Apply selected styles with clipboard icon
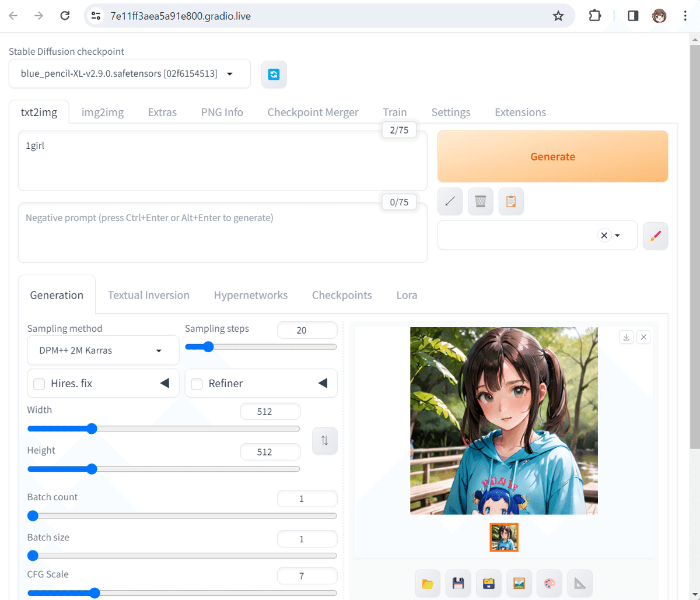This screenshot has height=600, width=700. click(511, 202)
